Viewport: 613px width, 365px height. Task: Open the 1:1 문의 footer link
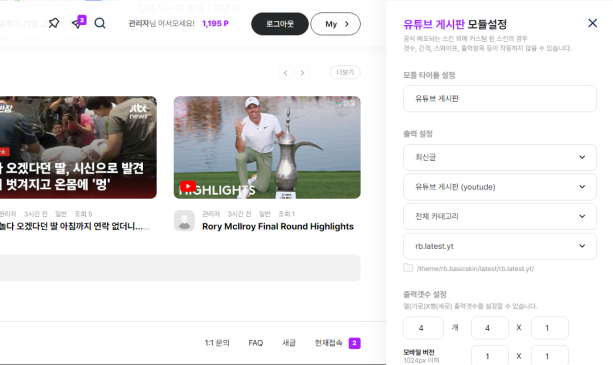(217, 343)
